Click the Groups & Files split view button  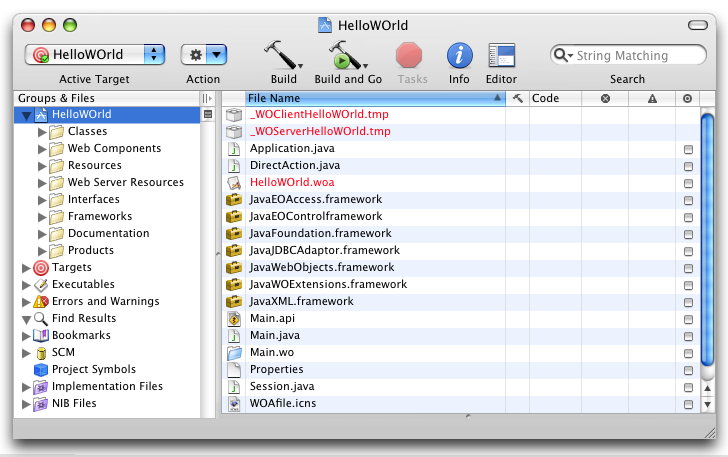[207, 98]
